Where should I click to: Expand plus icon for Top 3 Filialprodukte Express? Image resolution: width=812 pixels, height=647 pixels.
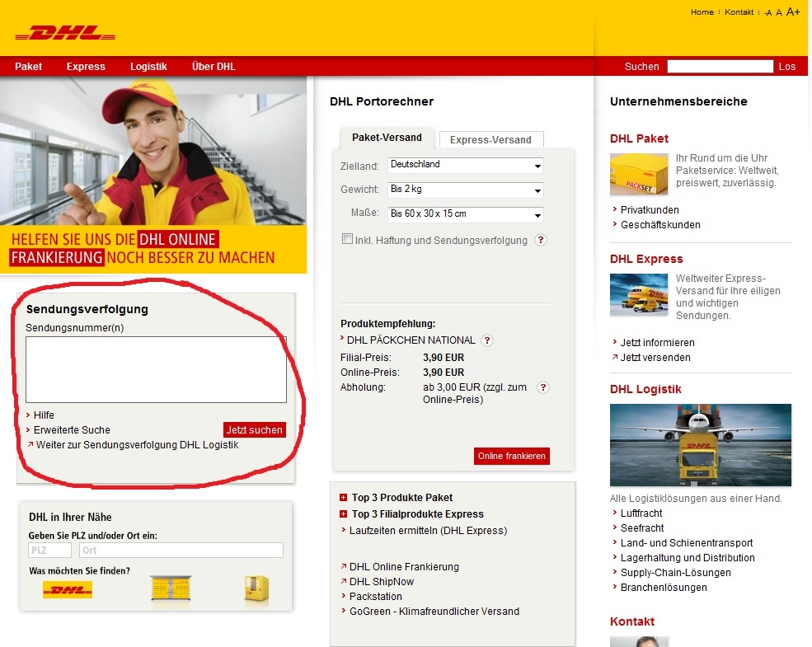343,514
